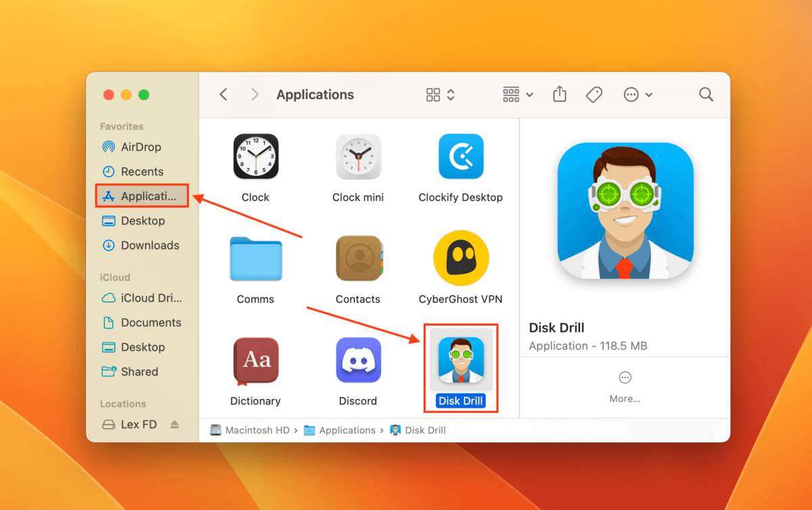This screenshot has height=510, width=812.
Task: Select the Discord app icon
Action: [x=358, y=360]
